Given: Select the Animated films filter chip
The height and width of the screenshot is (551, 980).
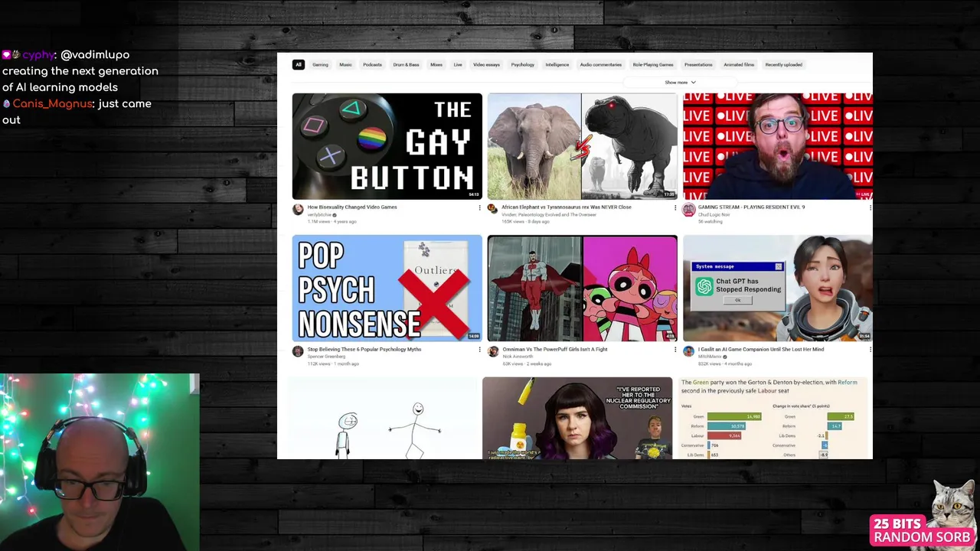Looking at the screenshot, I should (739, 64).
